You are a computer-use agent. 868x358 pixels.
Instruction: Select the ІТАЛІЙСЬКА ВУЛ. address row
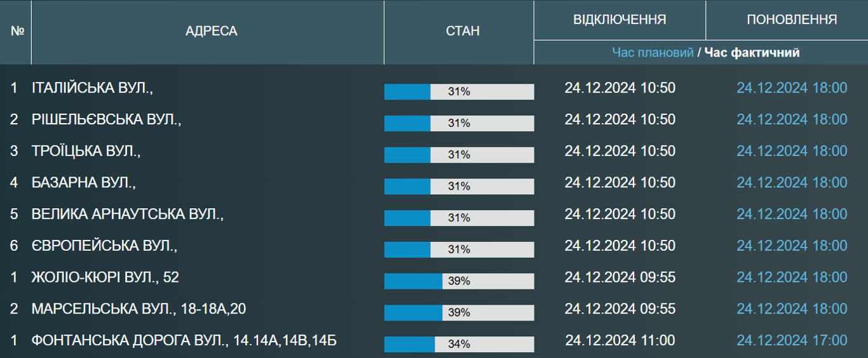93,88
